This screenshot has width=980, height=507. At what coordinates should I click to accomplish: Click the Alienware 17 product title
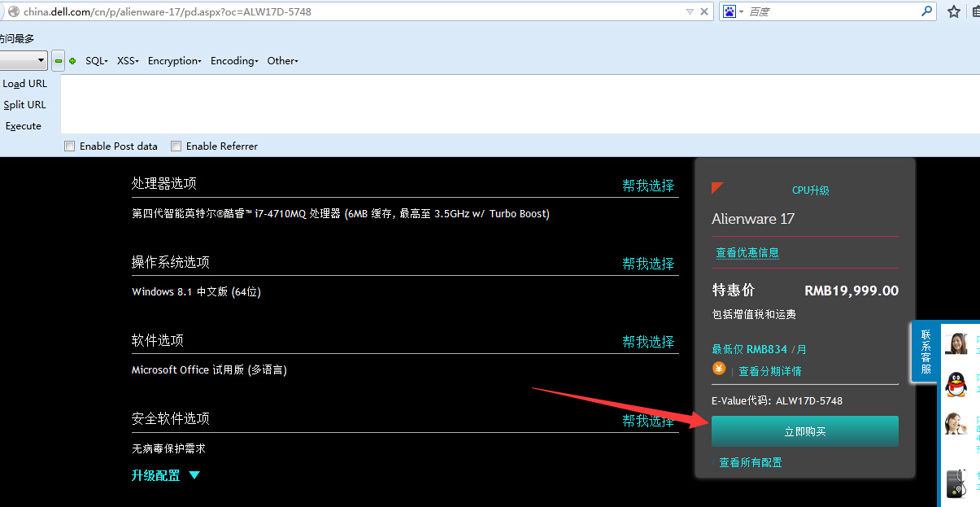point(753,219)
